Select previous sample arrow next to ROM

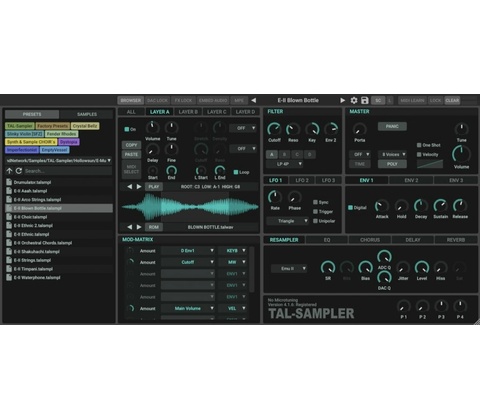coord(130,227)
